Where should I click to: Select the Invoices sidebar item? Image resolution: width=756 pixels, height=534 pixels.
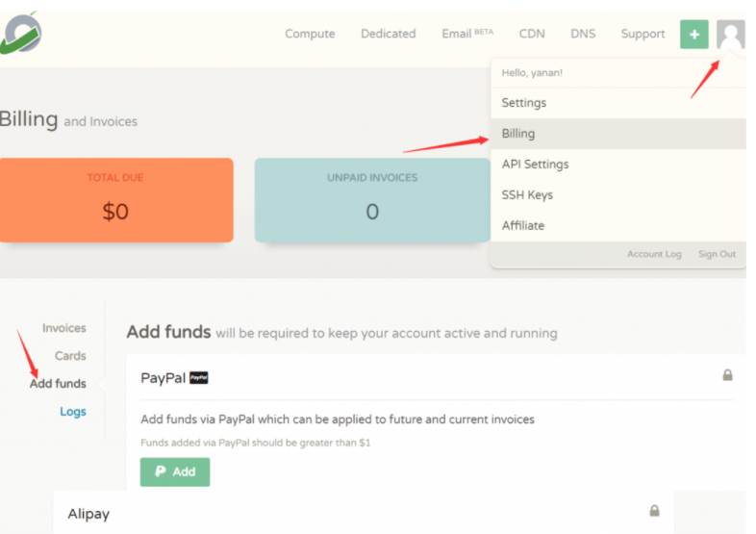coord(64,328)
